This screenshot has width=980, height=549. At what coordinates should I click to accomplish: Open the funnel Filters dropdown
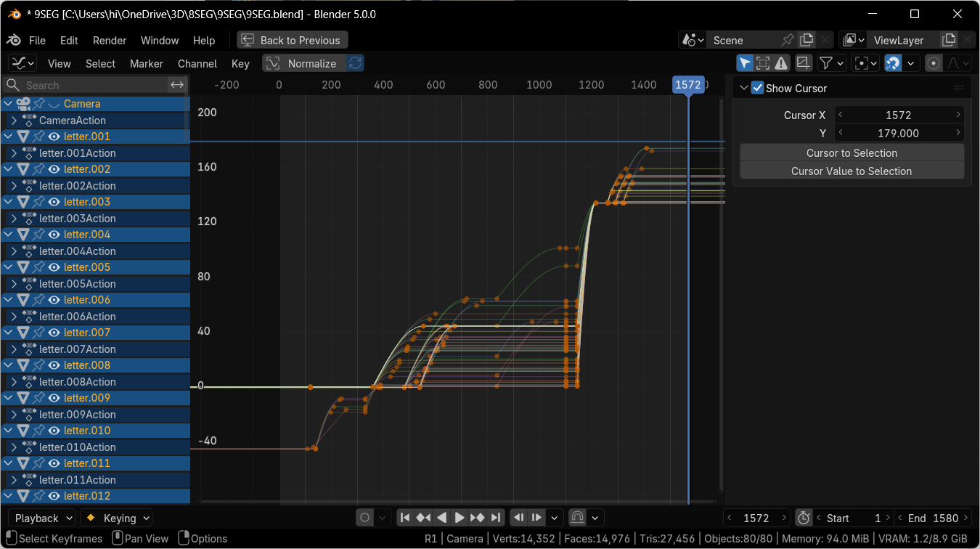coord(831,63)
